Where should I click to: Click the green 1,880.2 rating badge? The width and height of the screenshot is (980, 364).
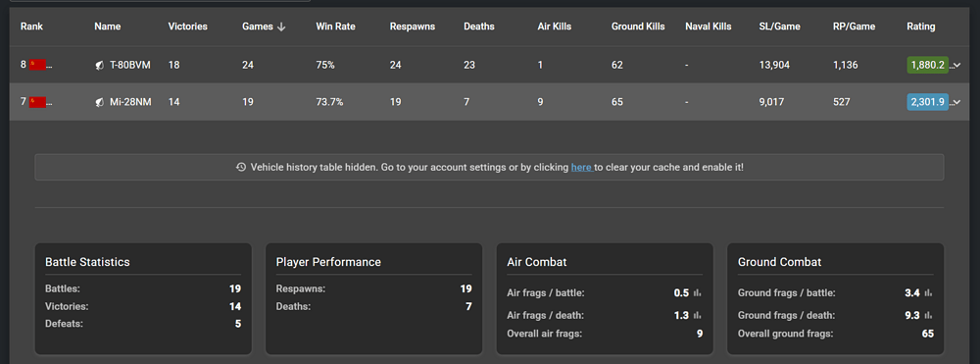927,65
